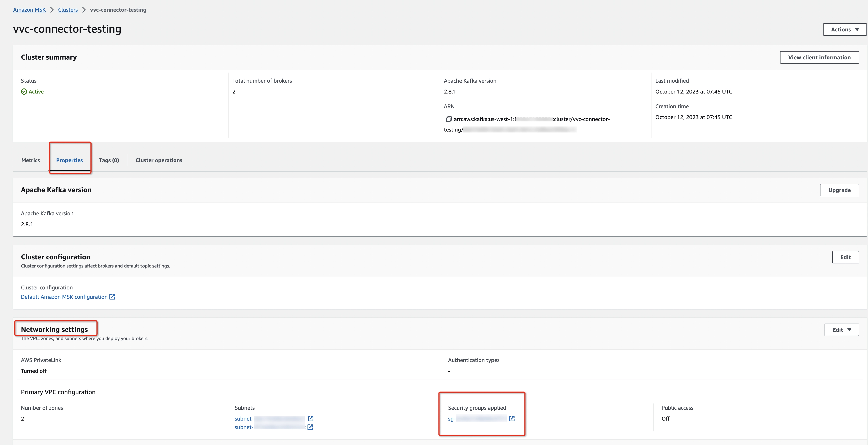868x445 pixels.
Task: Click the Primary VPC configuration heading
Action: pyautogui.click(x=58, y=392)
